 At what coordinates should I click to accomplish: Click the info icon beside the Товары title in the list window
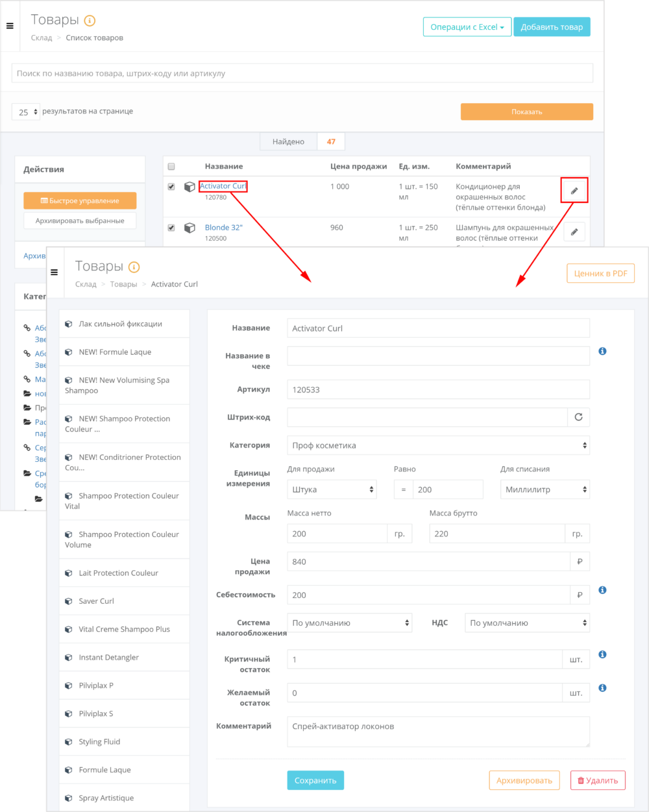coord(90,21)
